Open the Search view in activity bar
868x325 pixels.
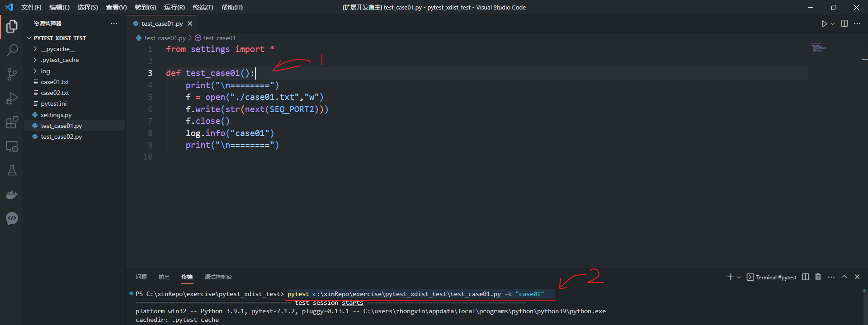12,50
